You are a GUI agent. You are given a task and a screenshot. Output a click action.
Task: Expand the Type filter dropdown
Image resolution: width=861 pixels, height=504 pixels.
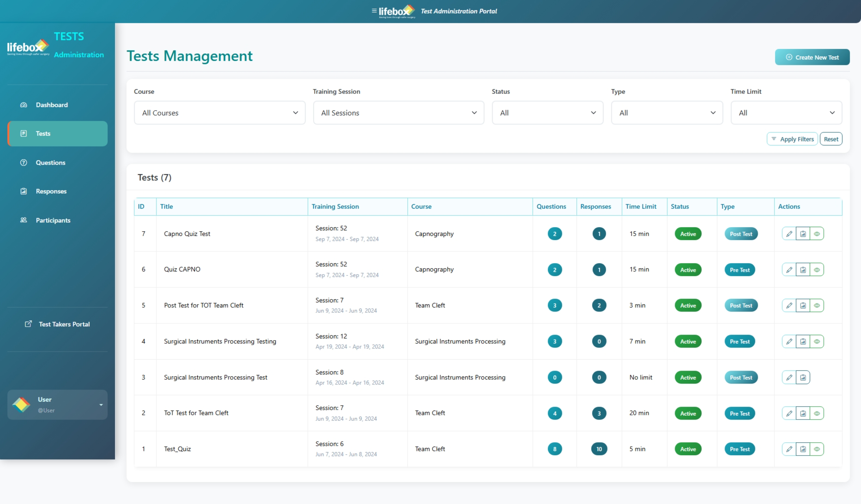tap(667, 113)
